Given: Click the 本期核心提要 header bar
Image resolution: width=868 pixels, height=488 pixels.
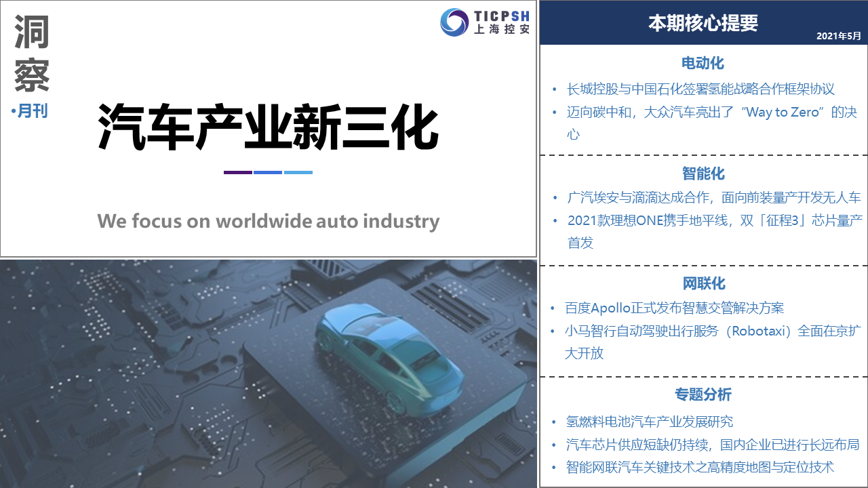Looking at the screenshot, I should [x=703, y=23].
